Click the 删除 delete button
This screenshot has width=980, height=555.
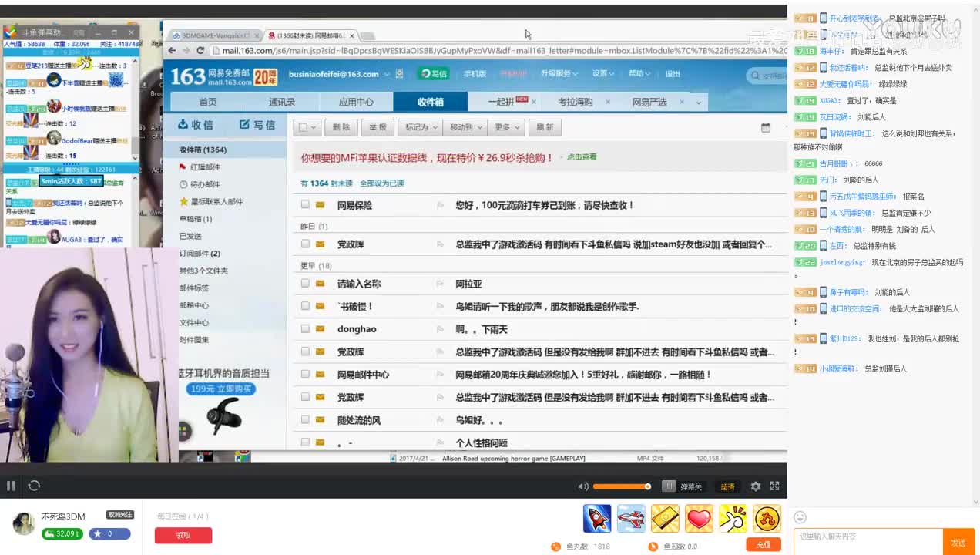click(x=341, y=127)
